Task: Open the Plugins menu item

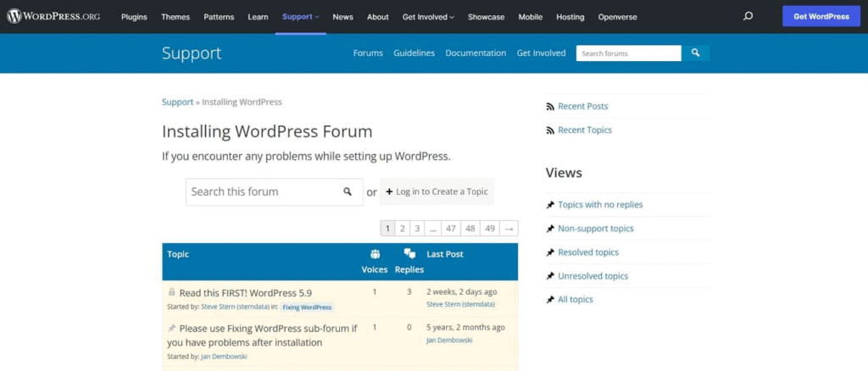Action: [134, 17]
